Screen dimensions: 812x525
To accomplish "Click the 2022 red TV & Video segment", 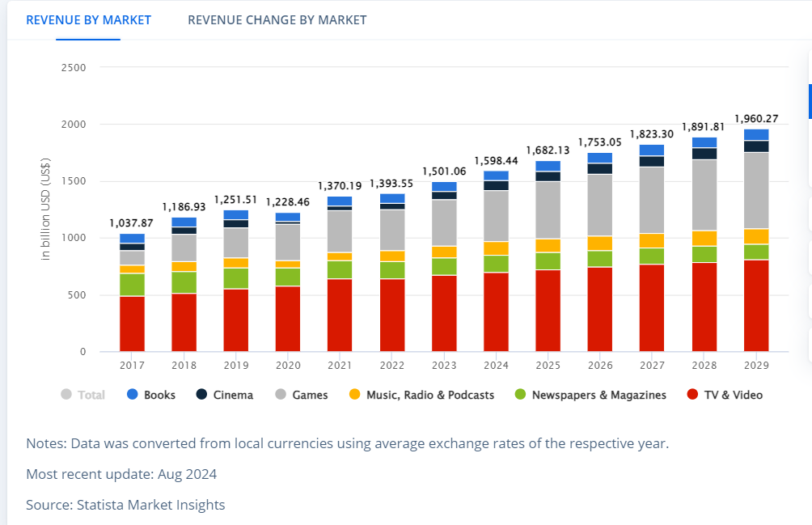I will coord(392,315).
